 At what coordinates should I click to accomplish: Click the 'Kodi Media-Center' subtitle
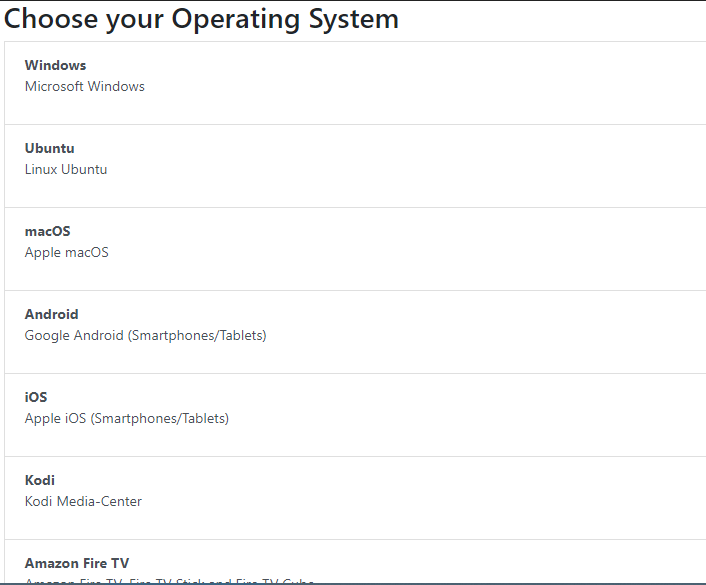(x=84, y=501)
